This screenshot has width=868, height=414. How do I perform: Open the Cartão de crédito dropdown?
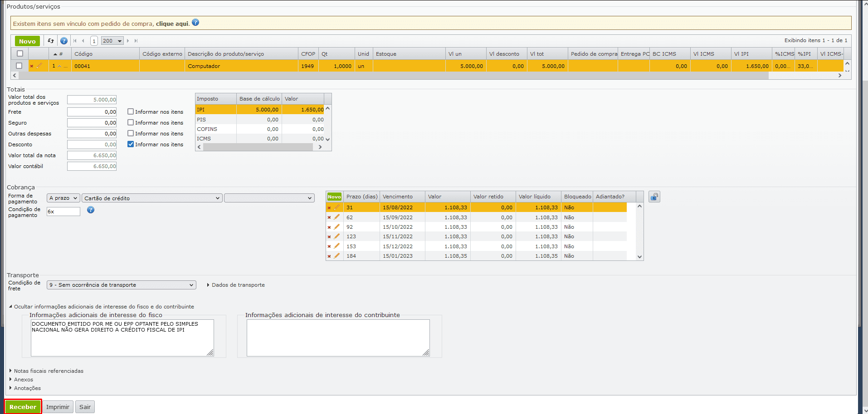(152, 198)
